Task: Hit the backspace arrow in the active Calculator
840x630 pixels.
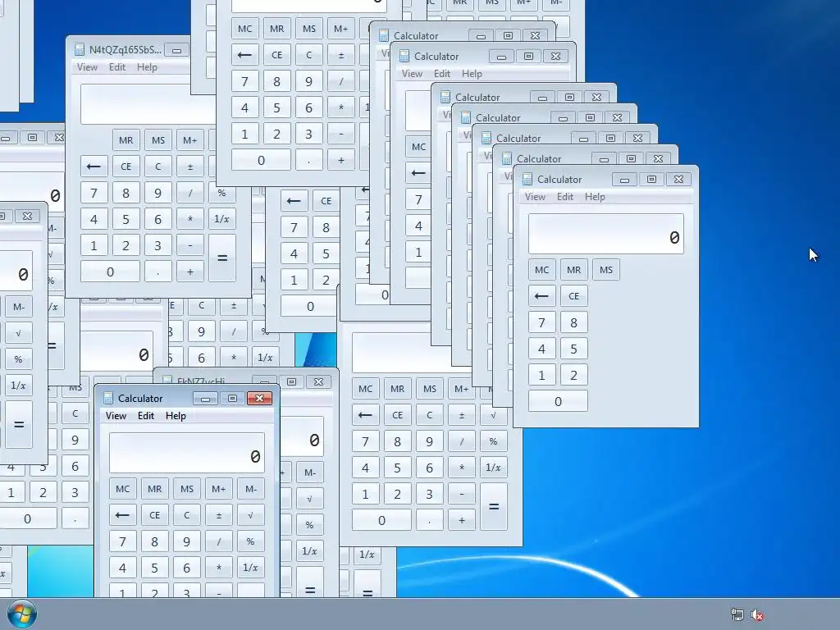Action: coord(123,515)
